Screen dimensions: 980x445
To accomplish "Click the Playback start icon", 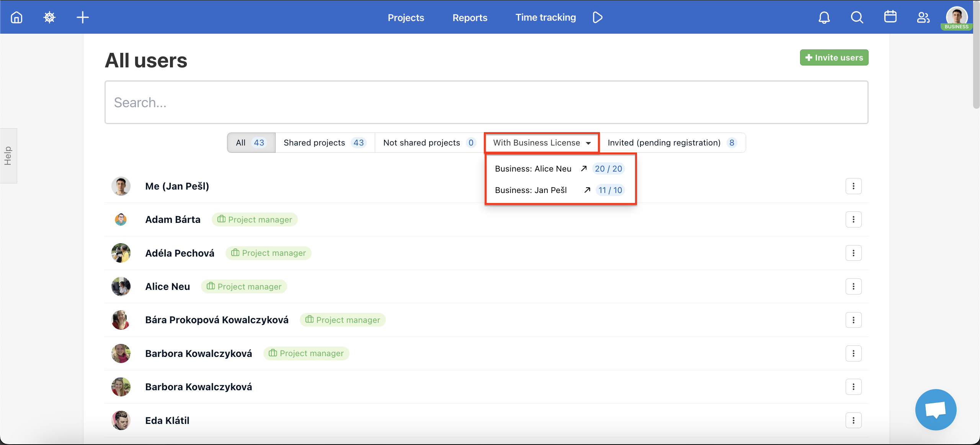I will point(597,17).
